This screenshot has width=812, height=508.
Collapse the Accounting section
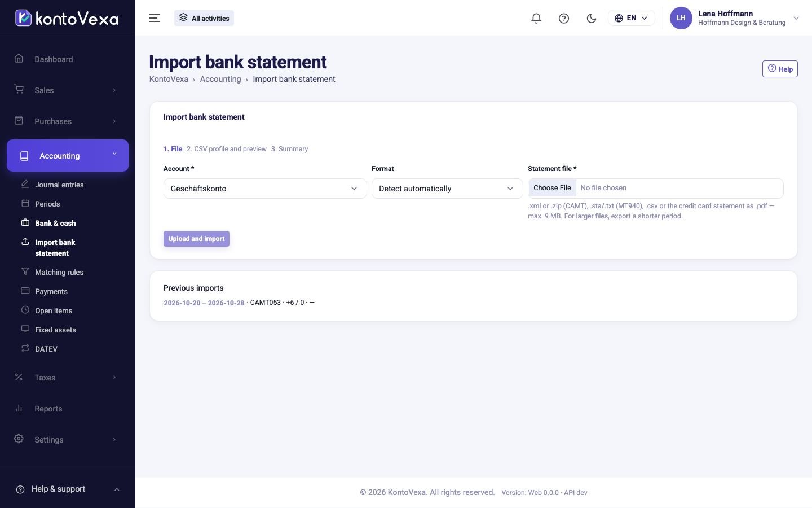click(68, 155)
